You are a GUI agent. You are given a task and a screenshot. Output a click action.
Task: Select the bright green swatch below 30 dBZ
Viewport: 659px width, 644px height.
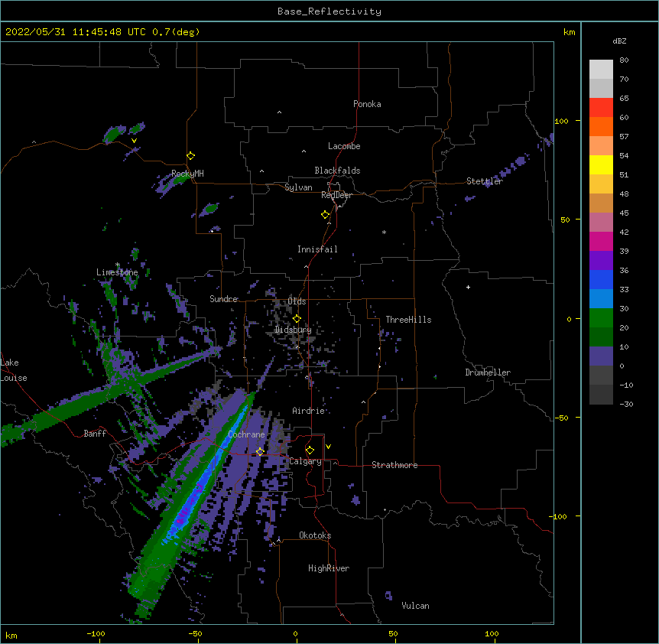(x=601, y=318)
